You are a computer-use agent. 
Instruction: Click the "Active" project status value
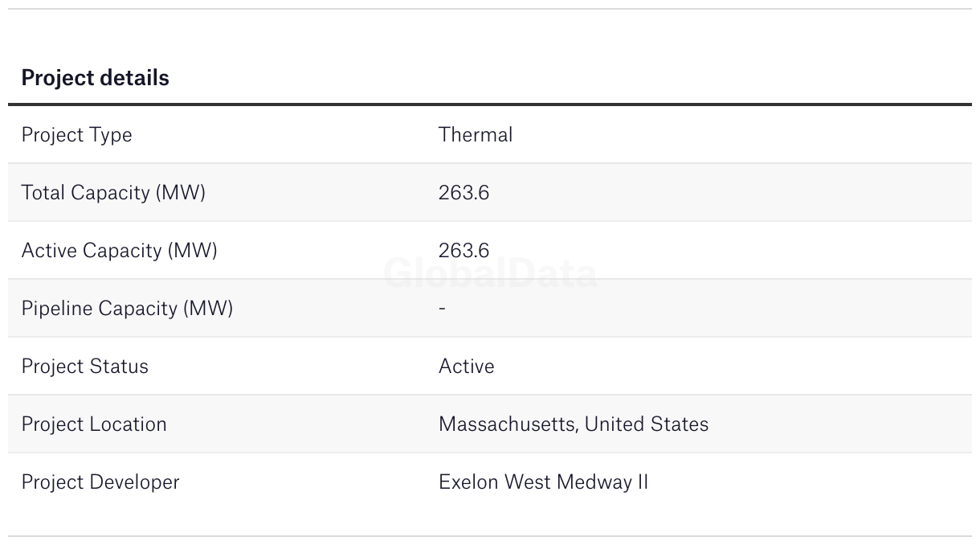[x=466, y=367]
